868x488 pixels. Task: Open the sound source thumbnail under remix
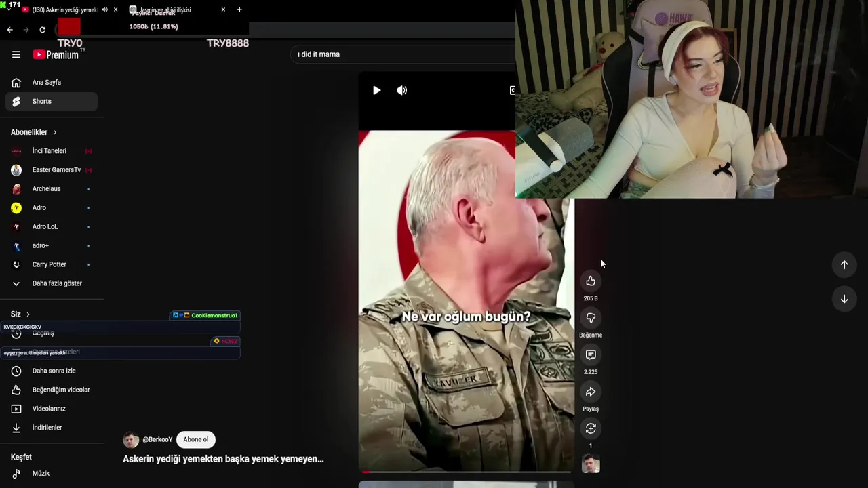pyautogui.click(x=591, y=464)
